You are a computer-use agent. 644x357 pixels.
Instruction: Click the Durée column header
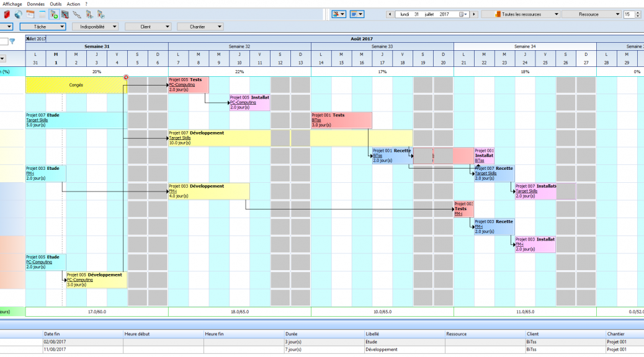click(324, 334)
